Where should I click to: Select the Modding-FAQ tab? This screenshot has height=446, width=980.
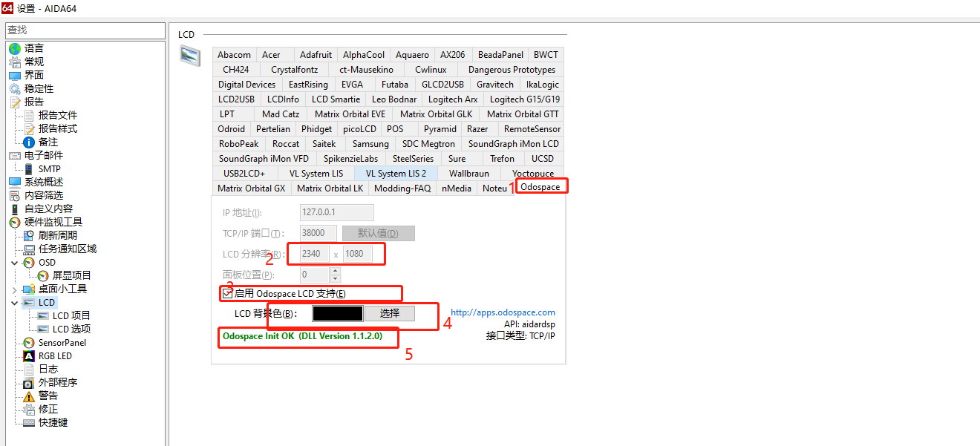tap(402, 188)
